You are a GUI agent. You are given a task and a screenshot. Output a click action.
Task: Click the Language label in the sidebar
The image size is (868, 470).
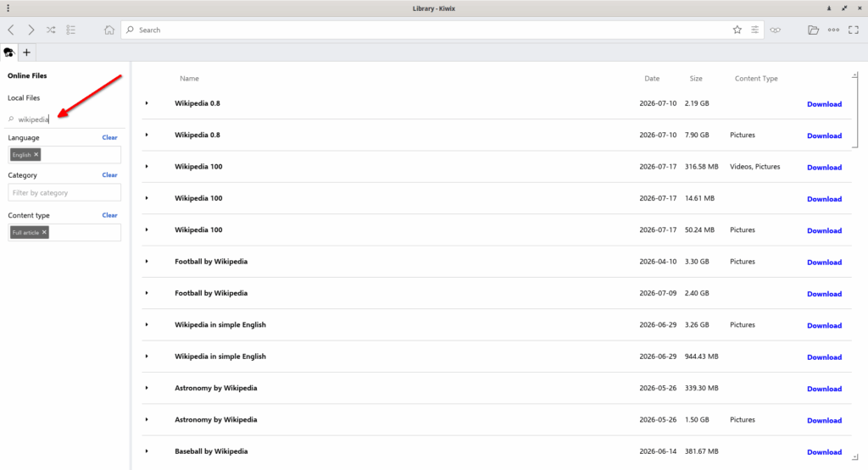(24, 138)
